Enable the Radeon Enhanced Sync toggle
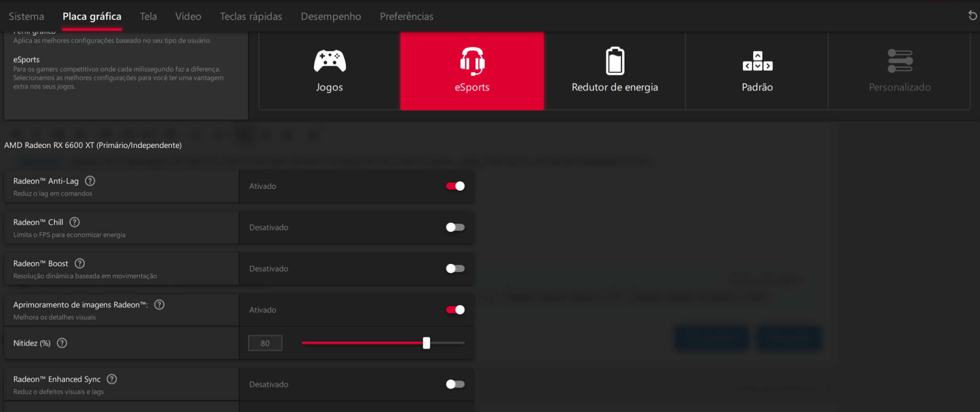Image resolution: width=980 pixels, height=412 pixels. pyautogui.click(x=455, y=384)
